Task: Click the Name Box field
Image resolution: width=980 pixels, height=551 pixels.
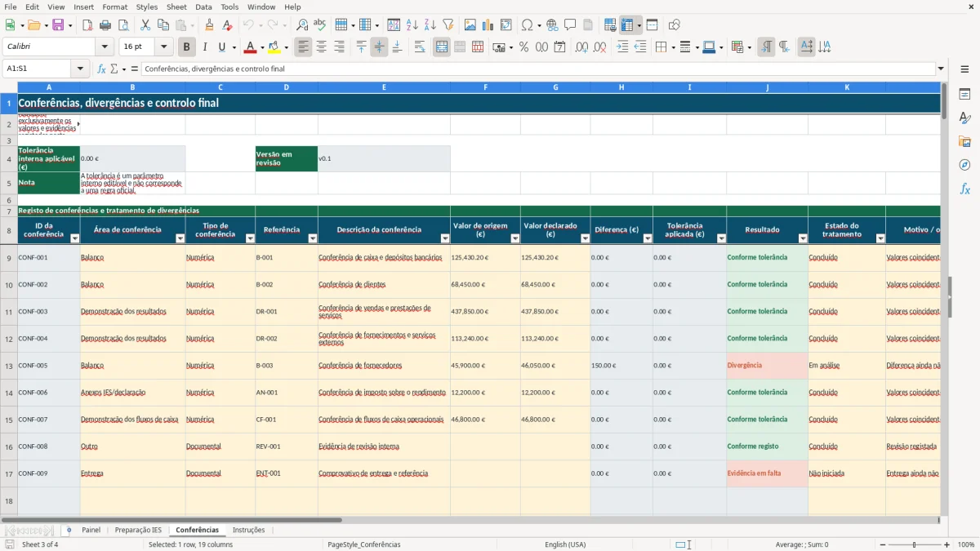Action: pyautogui.click(x=38, y=69)
